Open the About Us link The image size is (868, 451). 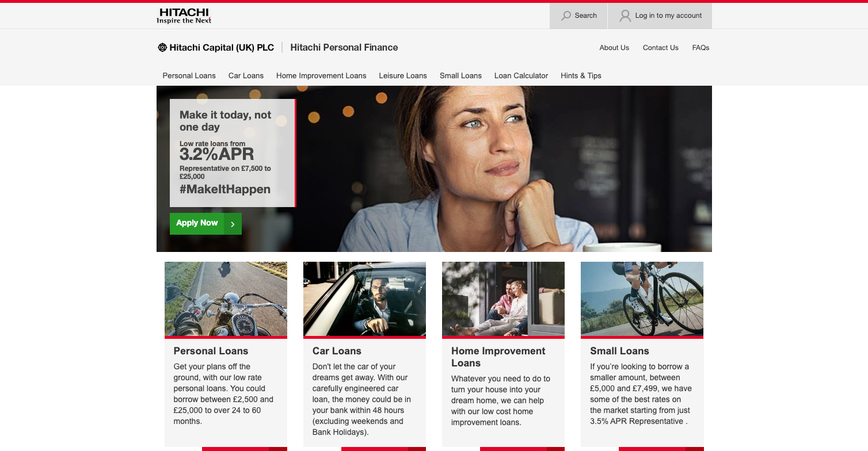point(614,48)
